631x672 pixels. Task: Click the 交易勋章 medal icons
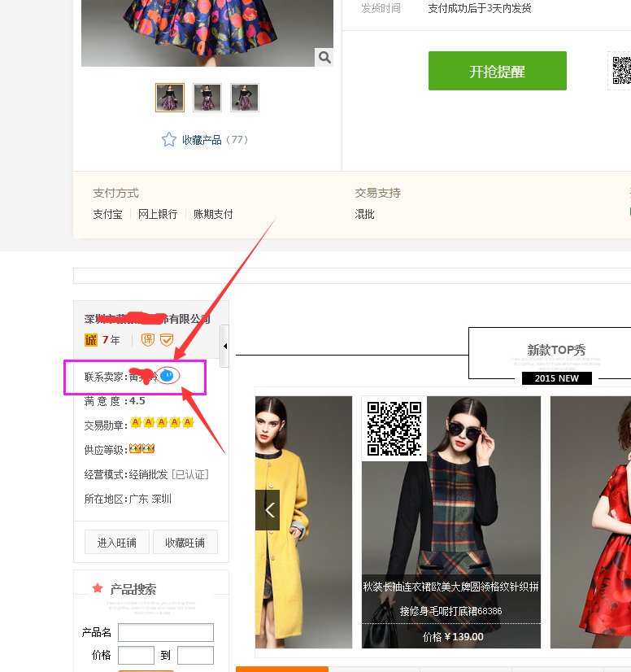tap(162, 423)
